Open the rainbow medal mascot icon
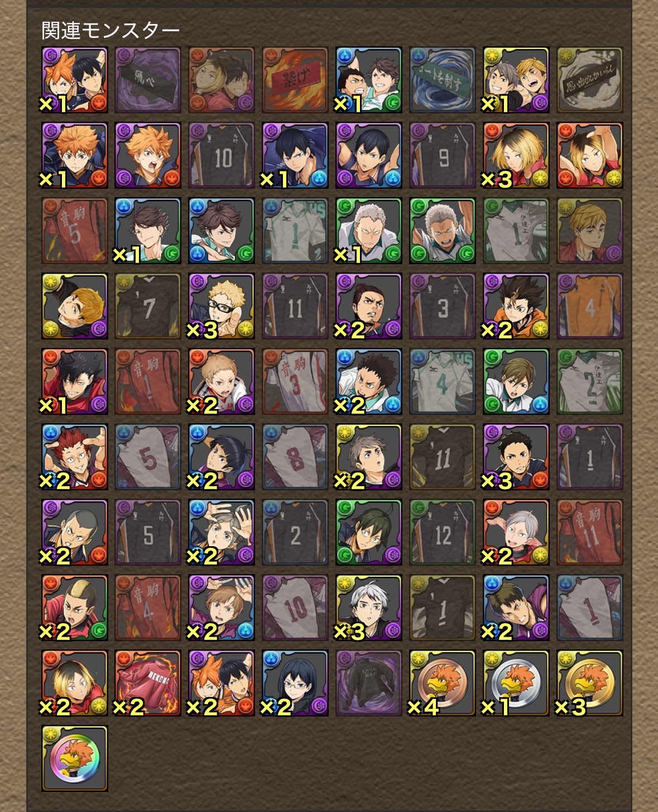The height and width of the screenshot is (812, 658). pyautogui.click(x=74, y=758)
